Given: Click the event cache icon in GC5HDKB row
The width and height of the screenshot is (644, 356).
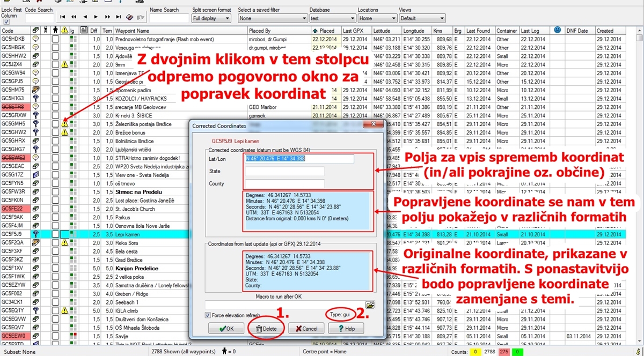Looking at the screenshot, I should pyautogui.click(x=35, y=39).
